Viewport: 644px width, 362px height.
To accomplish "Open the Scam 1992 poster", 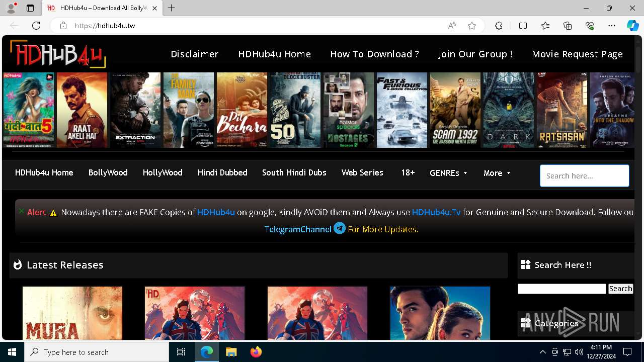I will click(455, 110).
